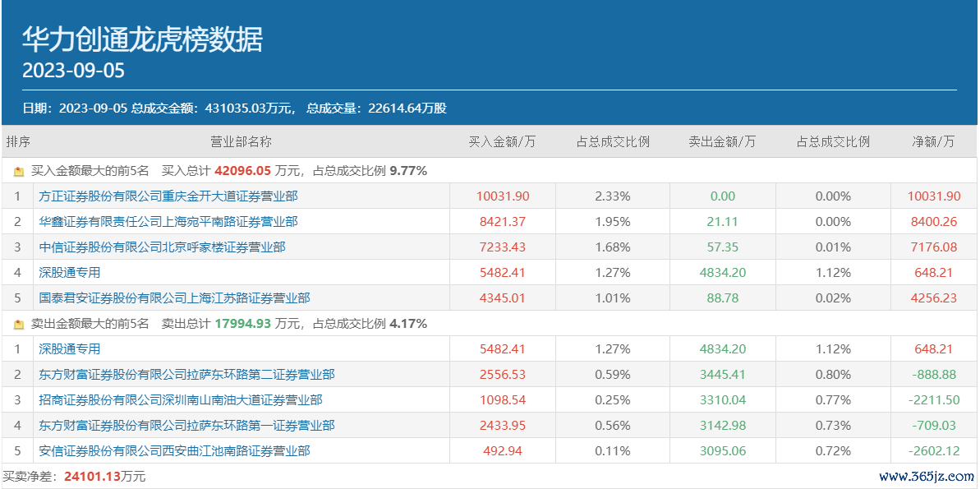This screenshot has width=980, height=489.
Task: Click the 卖出金额/万 column header
Action: (723, 142)
